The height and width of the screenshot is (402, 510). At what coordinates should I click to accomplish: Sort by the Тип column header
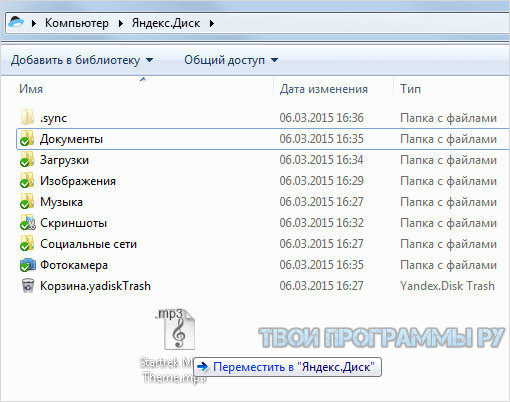click(411, 89)
